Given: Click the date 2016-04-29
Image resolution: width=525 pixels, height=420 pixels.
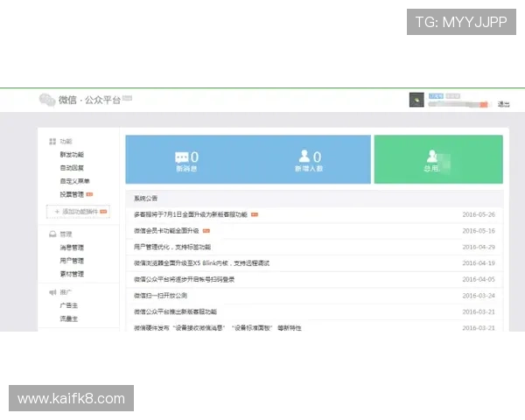Looking at the screenshot, I should click(x=479, y=247).
